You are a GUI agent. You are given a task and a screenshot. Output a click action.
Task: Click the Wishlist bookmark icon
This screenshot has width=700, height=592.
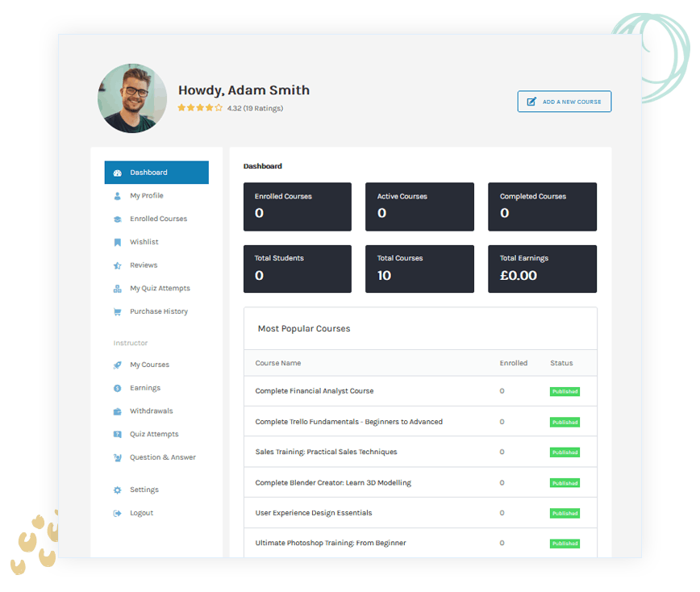(117, 242)
